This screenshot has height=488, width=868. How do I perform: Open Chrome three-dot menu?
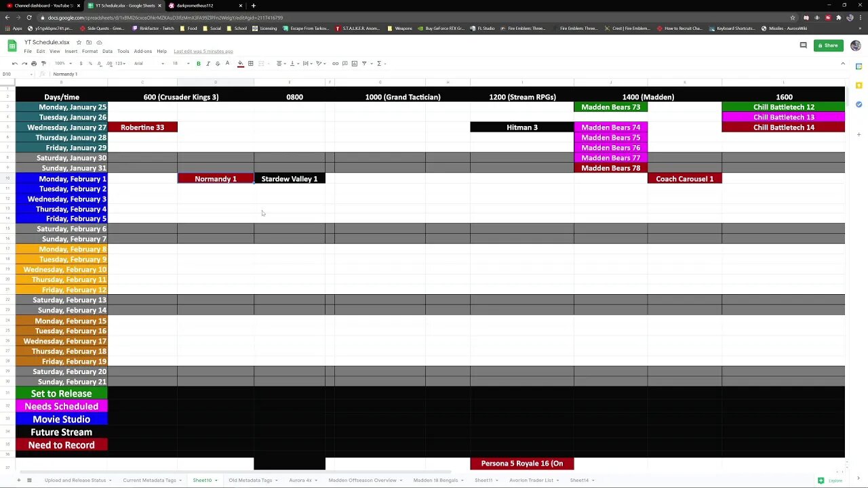[861, 18]
